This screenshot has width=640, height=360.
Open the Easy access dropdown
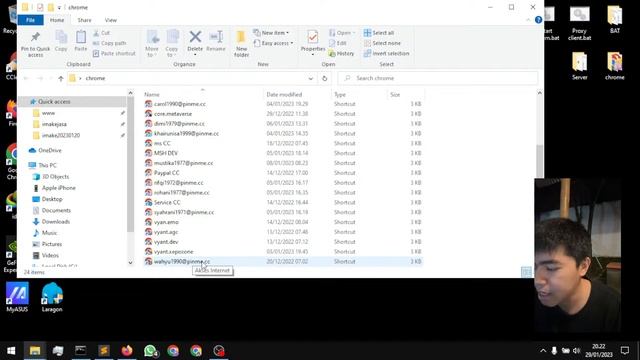pyautogui.click(x=273, y=43)
